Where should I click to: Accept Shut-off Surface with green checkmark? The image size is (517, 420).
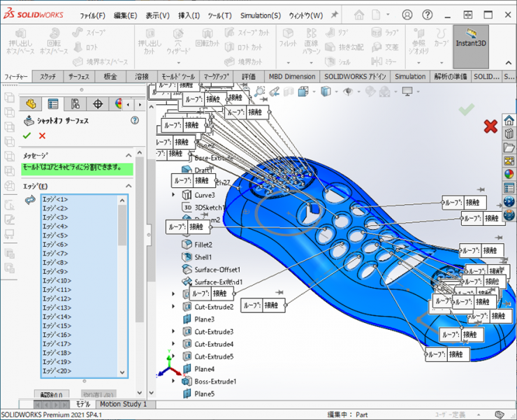(27, 136)
